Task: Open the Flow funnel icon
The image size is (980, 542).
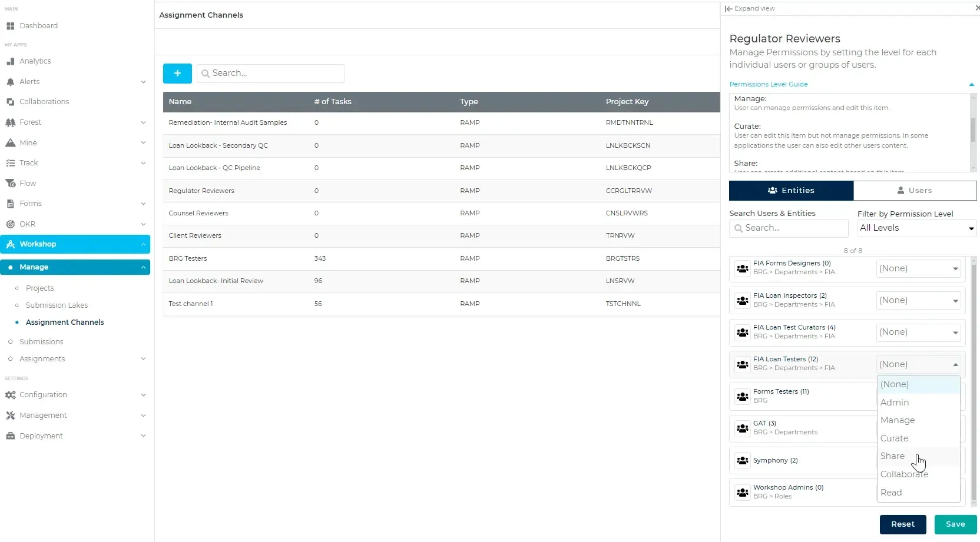Action: (x=10, y=184)
